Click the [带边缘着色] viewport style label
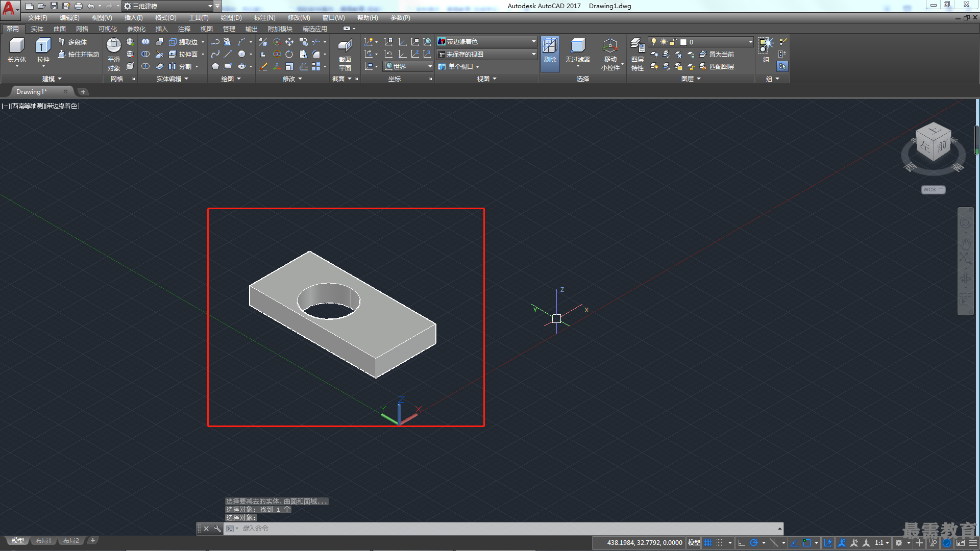Screen dimensions: 980x551 [62, 106]
